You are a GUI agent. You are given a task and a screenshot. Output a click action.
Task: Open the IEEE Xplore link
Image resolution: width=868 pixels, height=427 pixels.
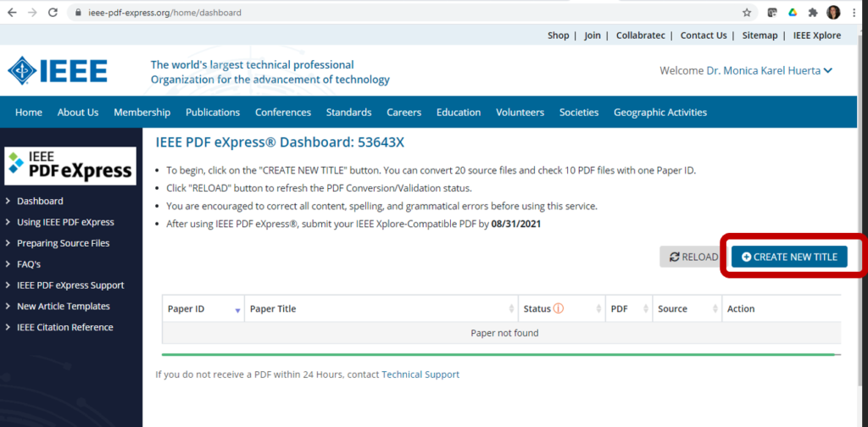coord(817,36)
